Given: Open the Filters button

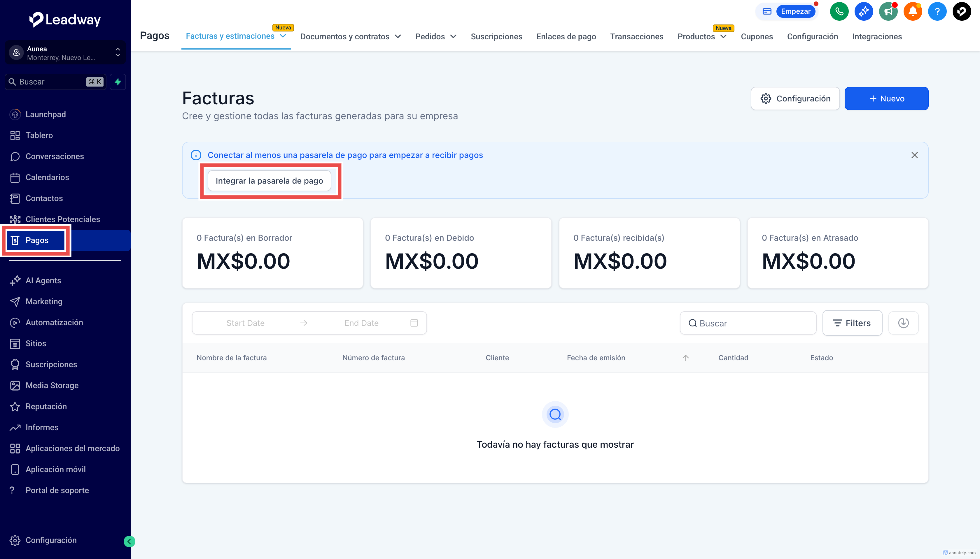Looking at the screenshot, I should (x=852, y=323).
